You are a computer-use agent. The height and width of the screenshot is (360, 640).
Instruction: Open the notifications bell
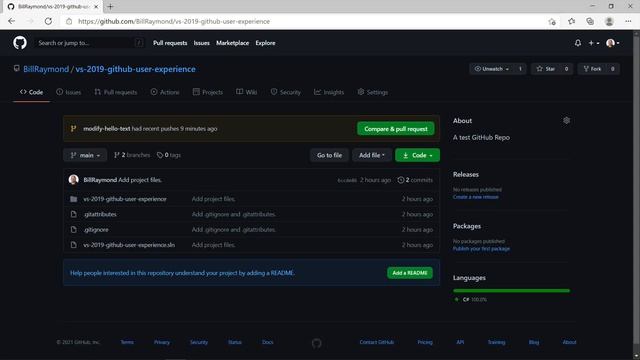pos(578,43)
